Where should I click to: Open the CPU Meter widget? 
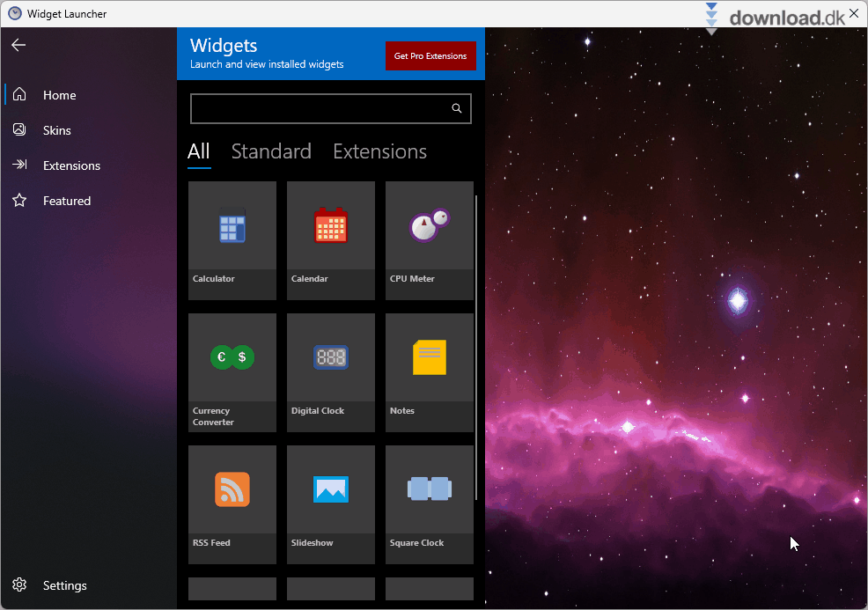point(429,227)
